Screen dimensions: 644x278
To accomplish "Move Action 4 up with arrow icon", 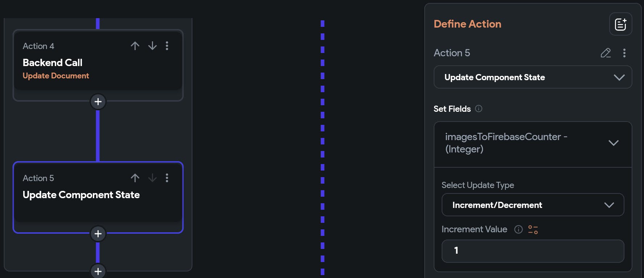I will (135, 46).
